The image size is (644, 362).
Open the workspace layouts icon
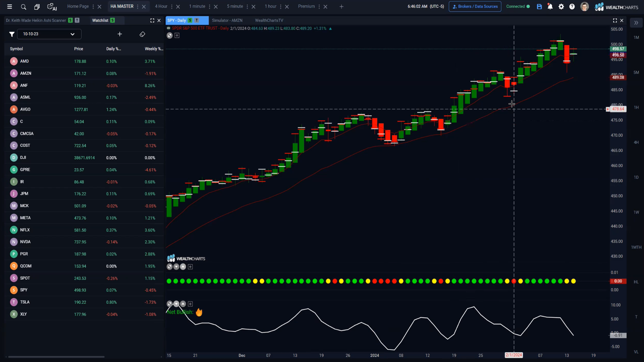pyautogui.click(x=37, y=7)
